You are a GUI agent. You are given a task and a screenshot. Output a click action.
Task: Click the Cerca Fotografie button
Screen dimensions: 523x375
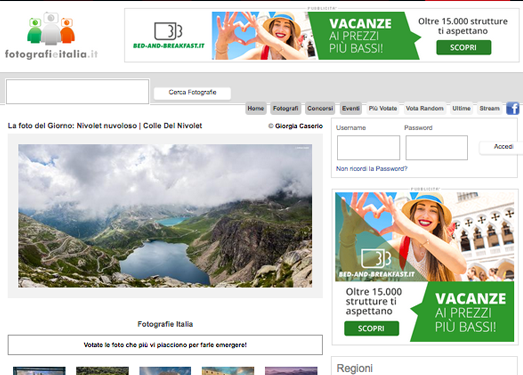click(192, 92)
